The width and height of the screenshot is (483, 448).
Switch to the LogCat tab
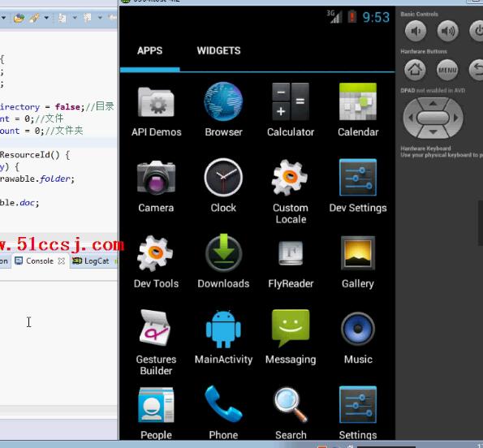click(91, 261)
